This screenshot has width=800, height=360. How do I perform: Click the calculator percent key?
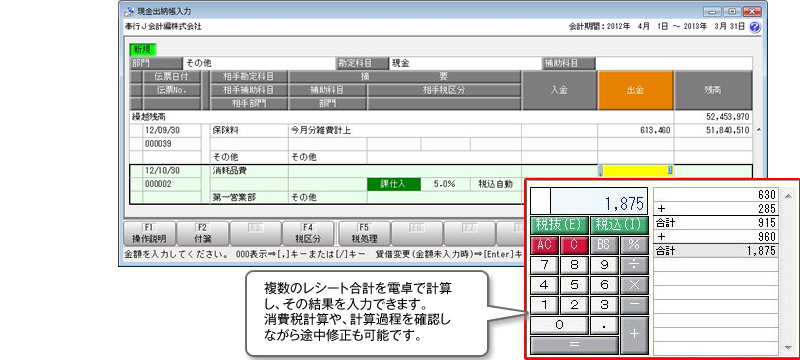tap(634, 244)
